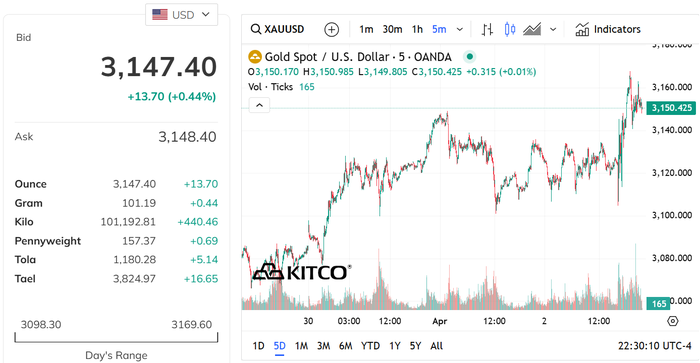Add a symbol with the plus circle icon

pos(331,29)
